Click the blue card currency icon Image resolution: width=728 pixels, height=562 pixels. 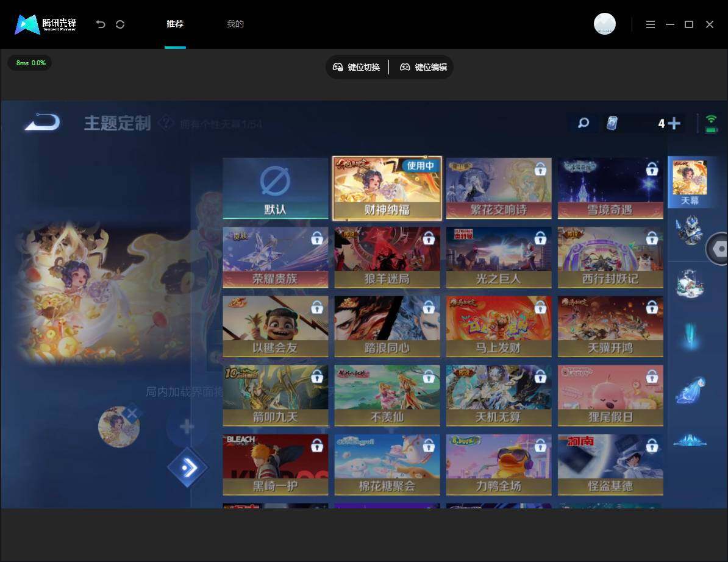(x=612, y=123)
